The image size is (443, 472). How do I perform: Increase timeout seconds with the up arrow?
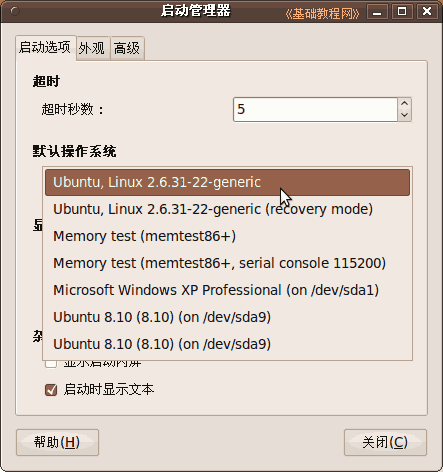pyautogui.click(x=405, y=103)
